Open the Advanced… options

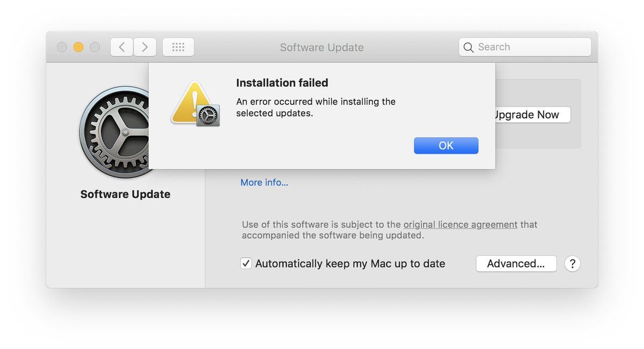(516, 264)
